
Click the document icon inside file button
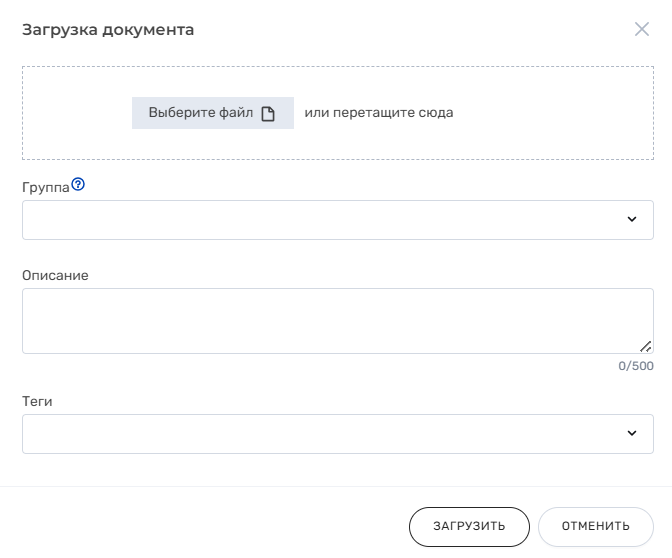pyautogui.click(x=268, y=113)
